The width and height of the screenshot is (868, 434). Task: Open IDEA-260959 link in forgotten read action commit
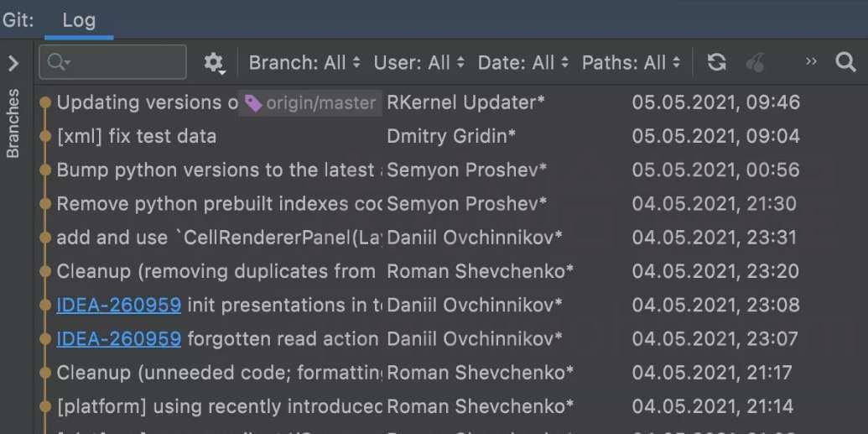tap(118, 338)
